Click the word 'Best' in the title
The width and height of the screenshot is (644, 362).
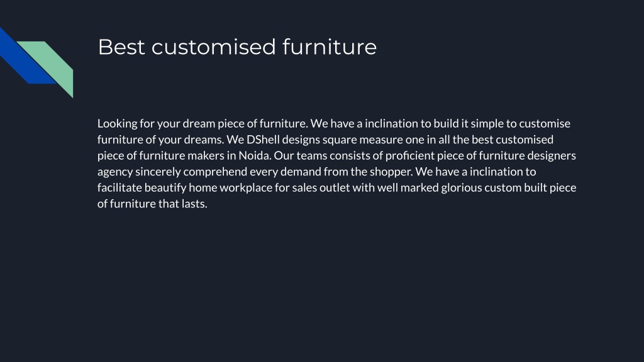pos(121,47)
